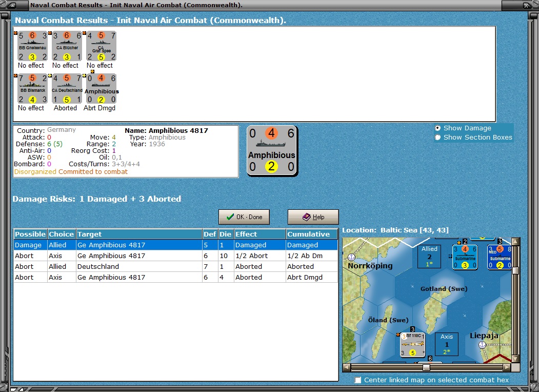This screenshot has height=392, width=539.
Task: Click the Cumulative column header
Action: 312,234
